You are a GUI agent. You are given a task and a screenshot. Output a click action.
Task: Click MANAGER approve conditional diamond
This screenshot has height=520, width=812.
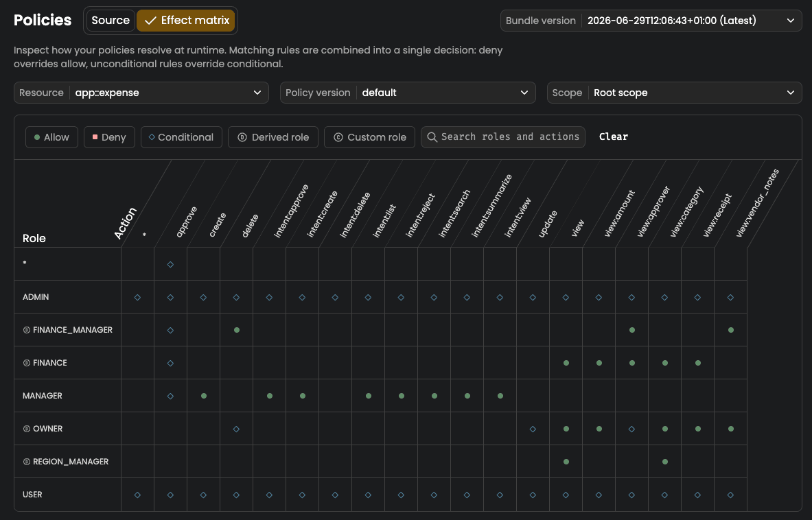(x=170, y=397)
